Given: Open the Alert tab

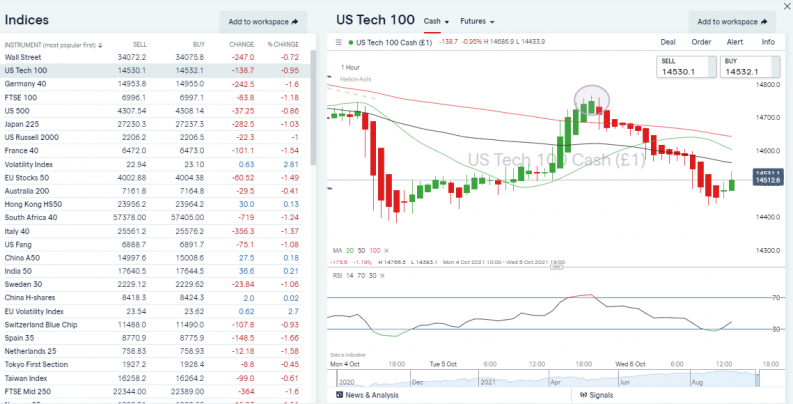Looking at the screenshot, I should coord(735,42).
